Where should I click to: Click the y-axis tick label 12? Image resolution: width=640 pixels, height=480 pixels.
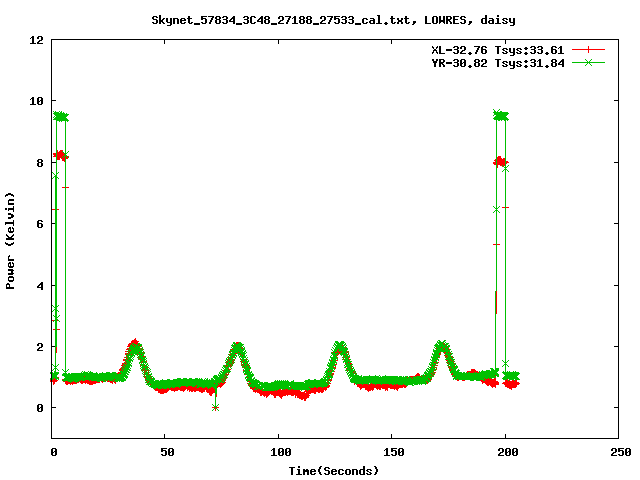(36, 40)
